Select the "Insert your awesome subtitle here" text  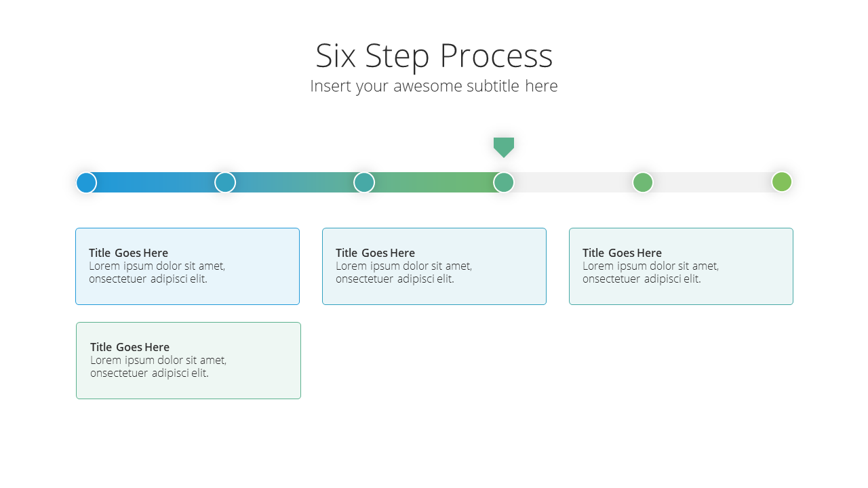click(434, 86)
